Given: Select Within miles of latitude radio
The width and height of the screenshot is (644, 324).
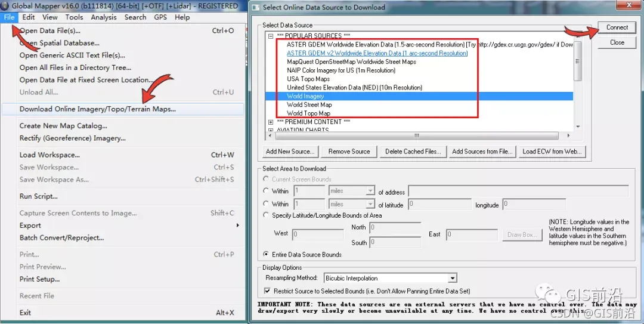Looking at the screenshot, I should pos(266,203).
